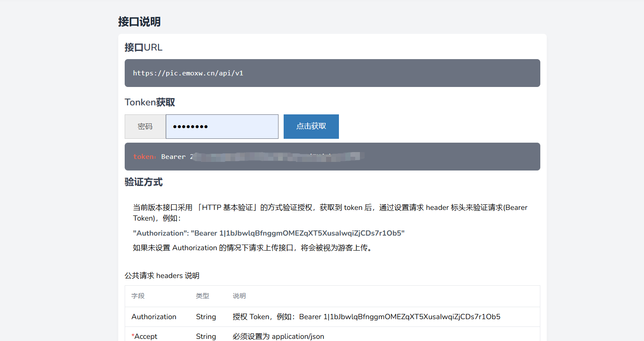Click the 接口说明 page heading

click(139, 21)
